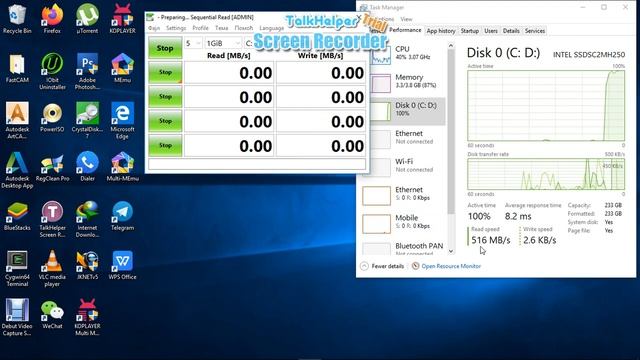Select the Bluetooth PAN entry
Viewport: 640px width, 360px height.
pos(403,248)
